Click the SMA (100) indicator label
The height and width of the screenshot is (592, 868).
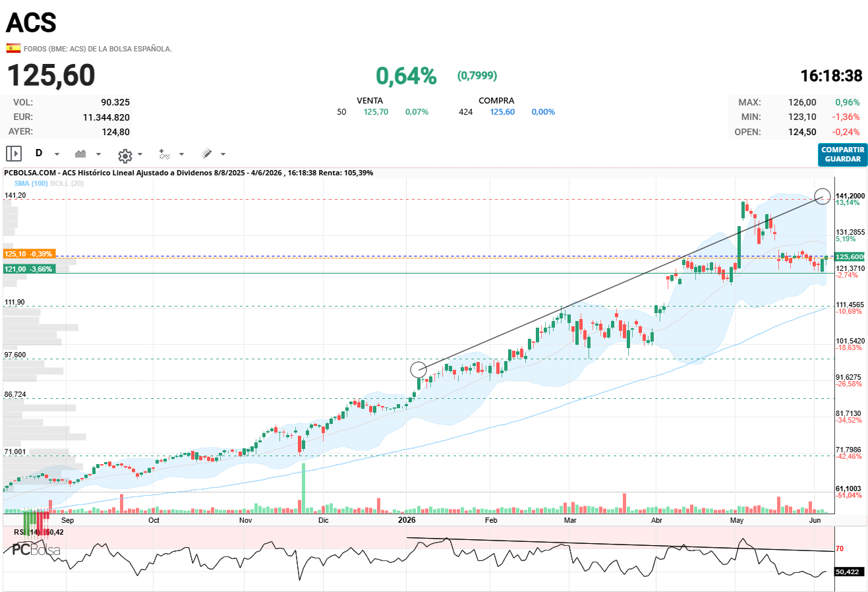[31, 183]
